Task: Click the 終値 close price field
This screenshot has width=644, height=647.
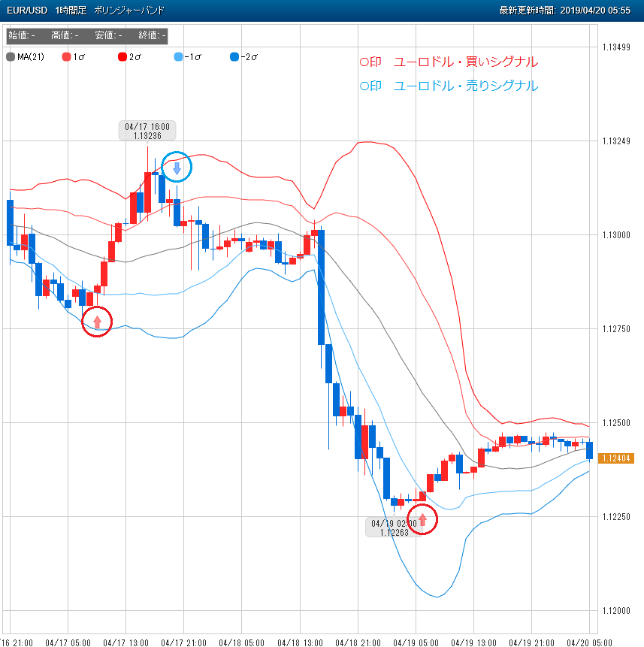Action: pyautogui.click(x=153, y=35)
